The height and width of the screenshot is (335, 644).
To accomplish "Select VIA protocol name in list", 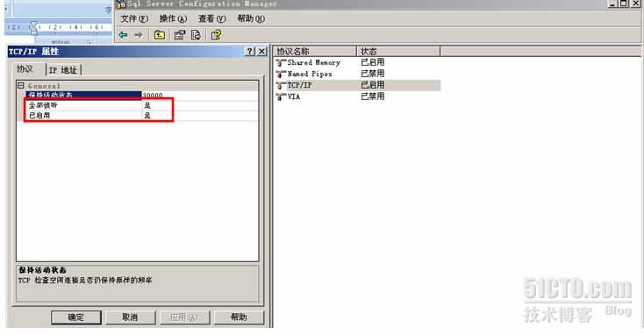I will tap(294, 96).
